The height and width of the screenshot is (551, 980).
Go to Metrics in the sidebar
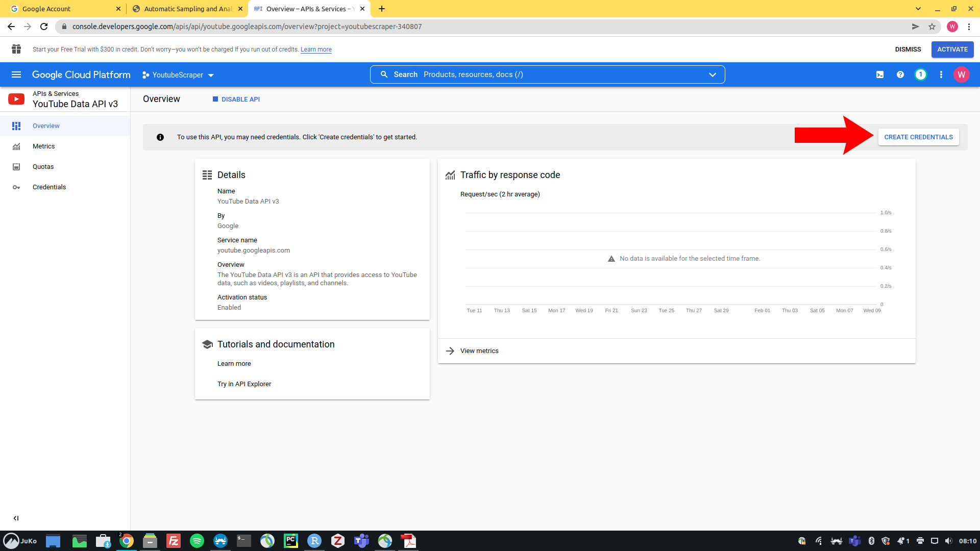[43, 146]
